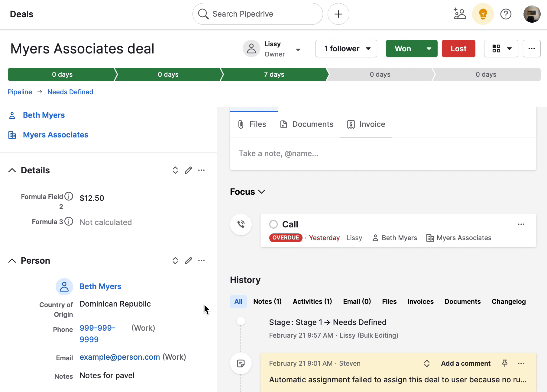The height and width of the screenshot is (392, 547).
Task: Click the Search Pipedrive field
Action: tap(257, 14)
